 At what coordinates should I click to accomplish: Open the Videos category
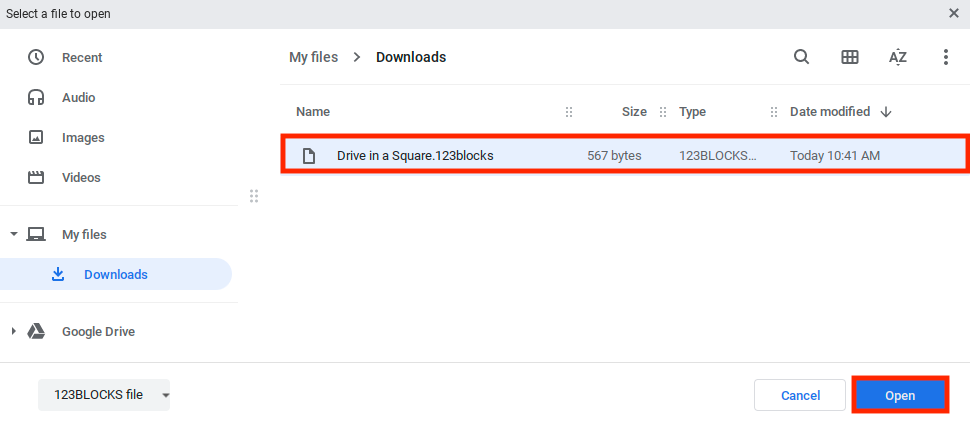[81, 177]
